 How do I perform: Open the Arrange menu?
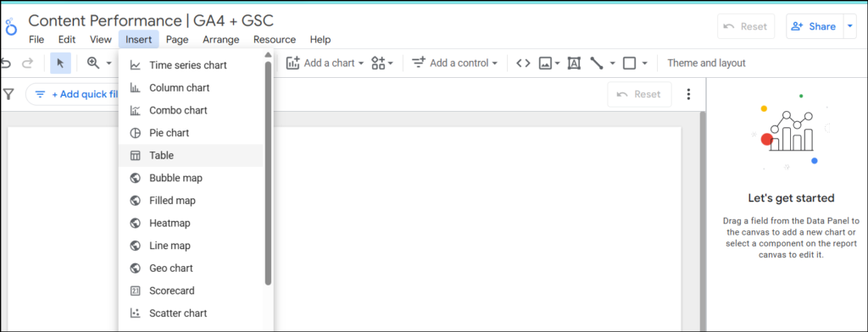pyautogui.click(x=221, y=39)
